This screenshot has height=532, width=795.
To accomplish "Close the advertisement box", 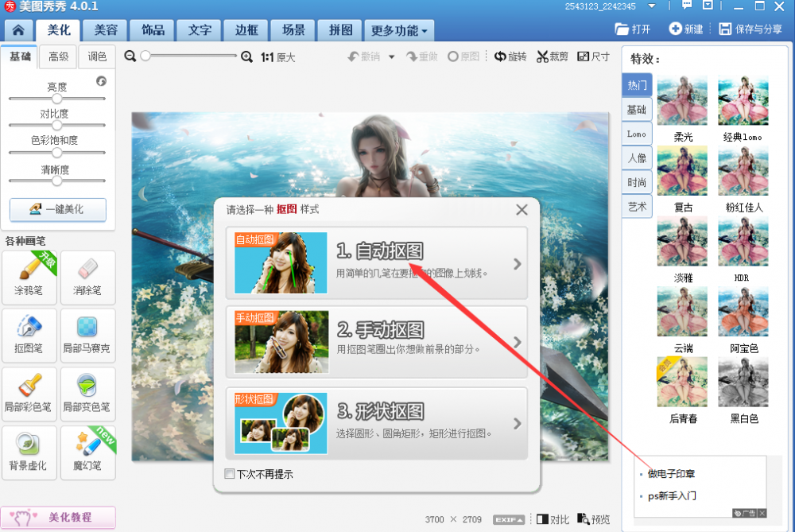I will coord(762,513).
